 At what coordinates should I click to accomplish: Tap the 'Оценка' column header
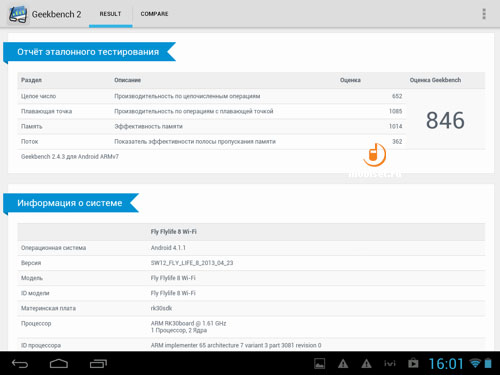(350, 80)
